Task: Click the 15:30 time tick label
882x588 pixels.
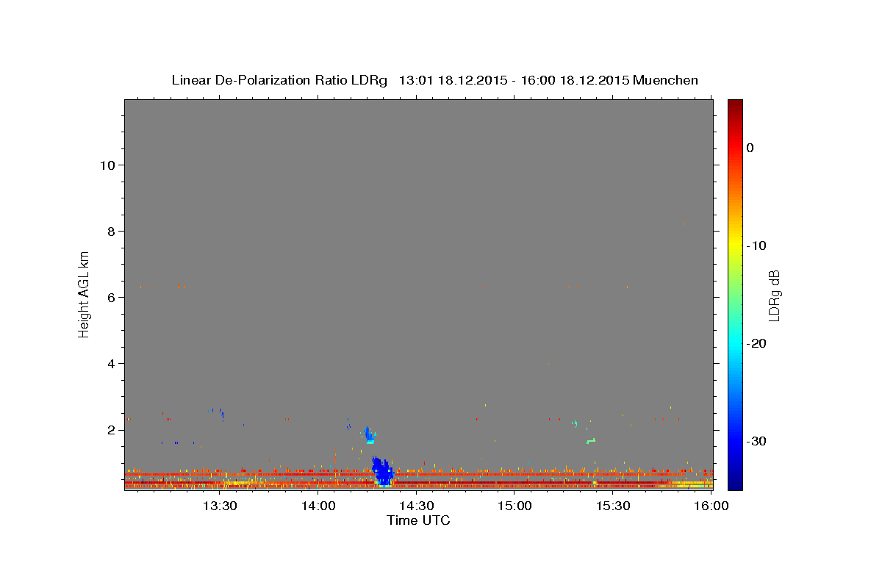Action: coord(614,506)
